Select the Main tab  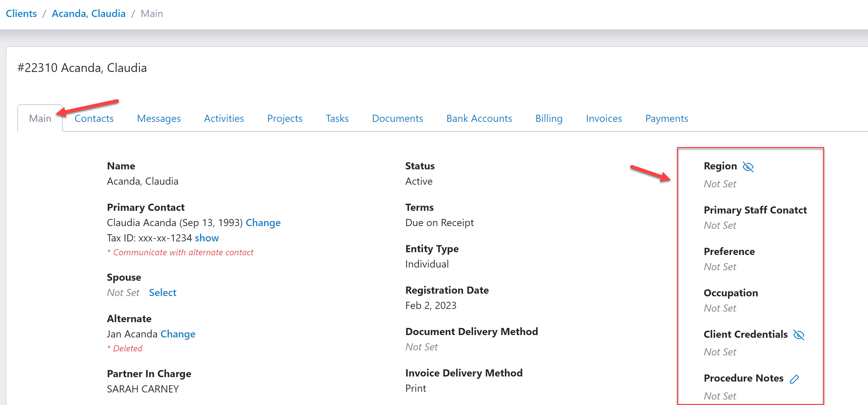point(40,118)
